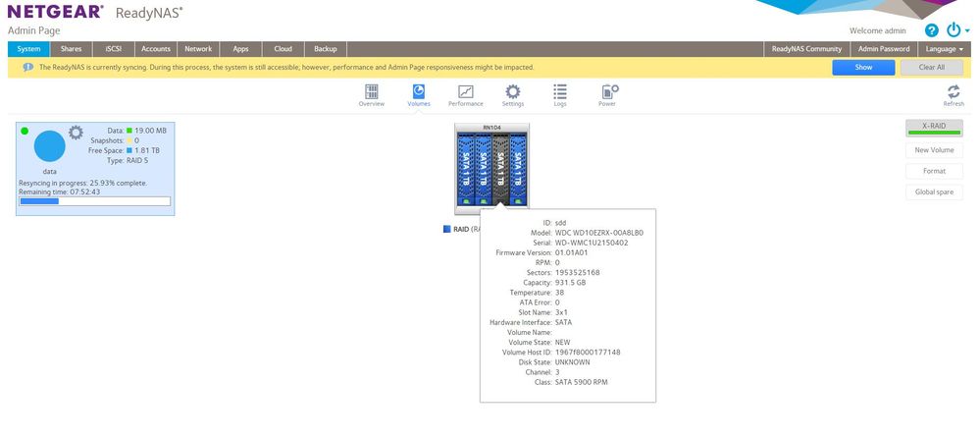Click the Sectors value 1953525168

578,273
